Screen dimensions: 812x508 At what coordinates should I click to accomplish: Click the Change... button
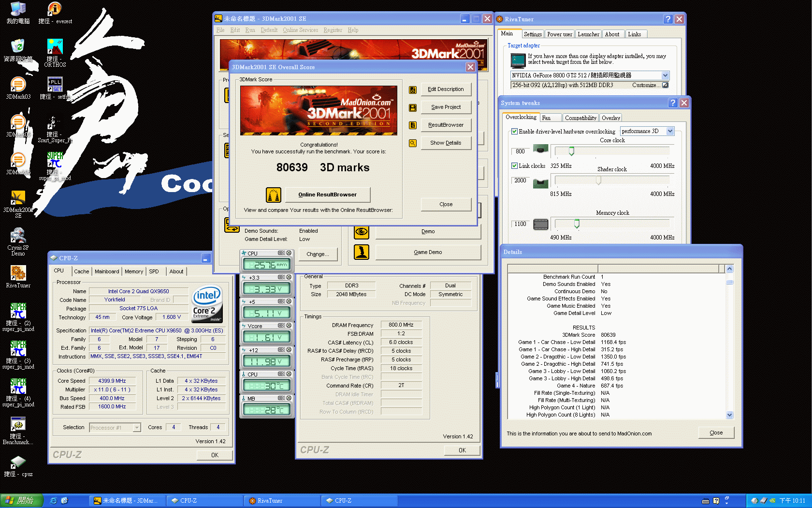pos(318,254)
